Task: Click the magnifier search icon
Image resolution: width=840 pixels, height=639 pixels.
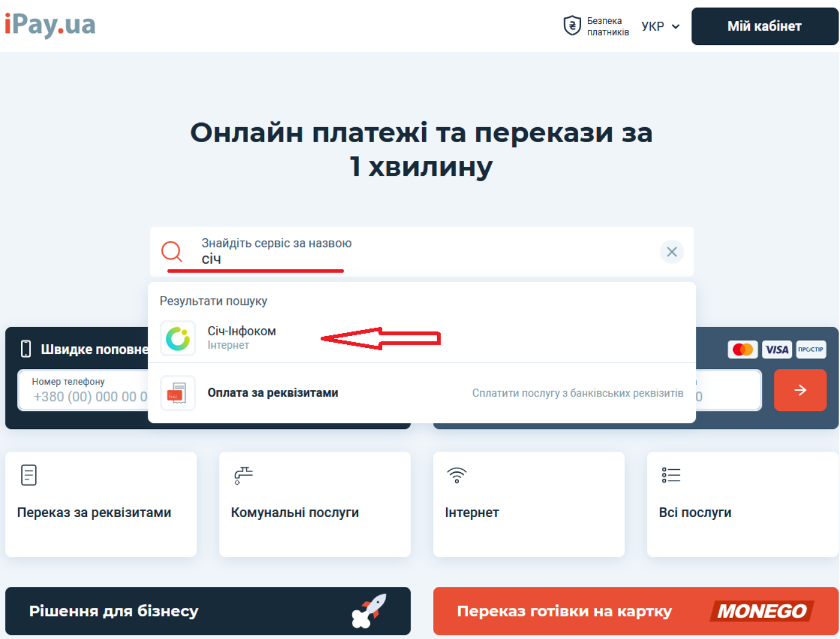Action: click(x=172, y=251)
